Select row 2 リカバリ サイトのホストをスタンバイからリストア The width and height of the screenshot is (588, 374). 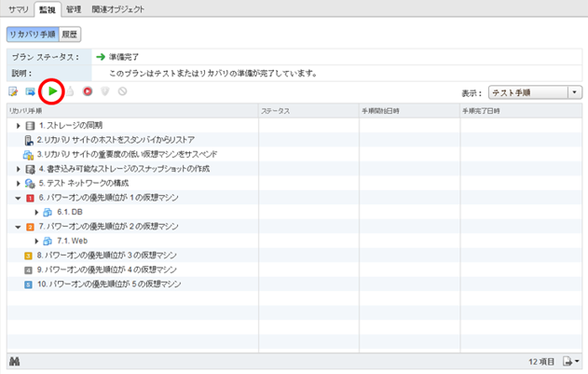(x=294, y=140)
